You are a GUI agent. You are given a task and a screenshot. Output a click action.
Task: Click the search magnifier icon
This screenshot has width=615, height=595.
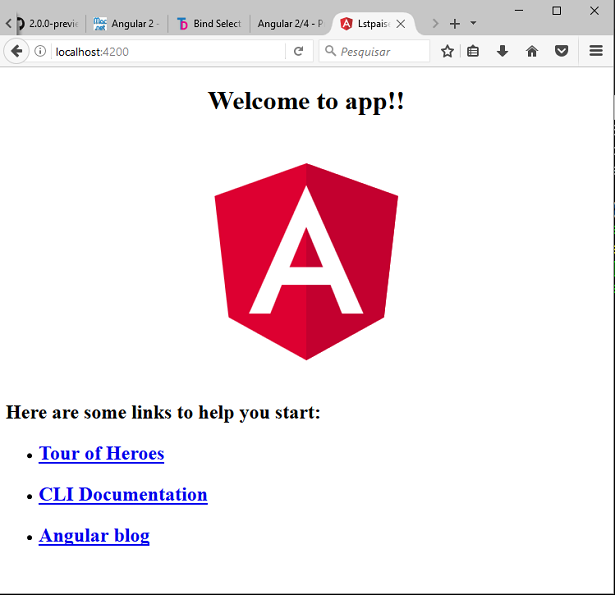coord(330,51)
